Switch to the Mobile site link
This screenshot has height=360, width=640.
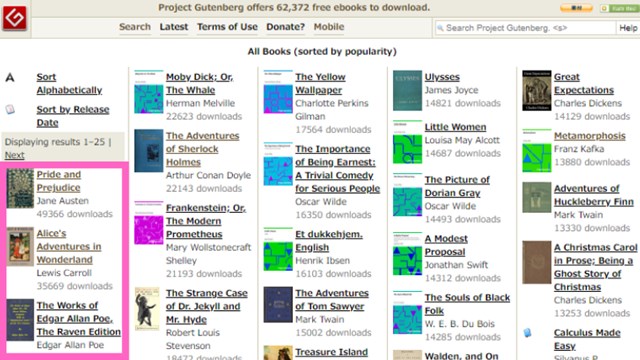[x=329, y=27]
